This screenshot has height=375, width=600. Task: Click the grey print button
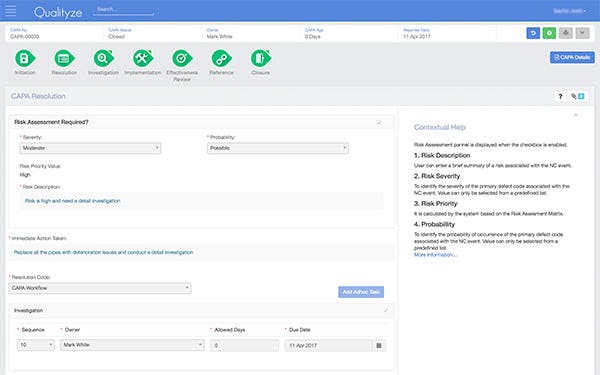coord(566,33)
